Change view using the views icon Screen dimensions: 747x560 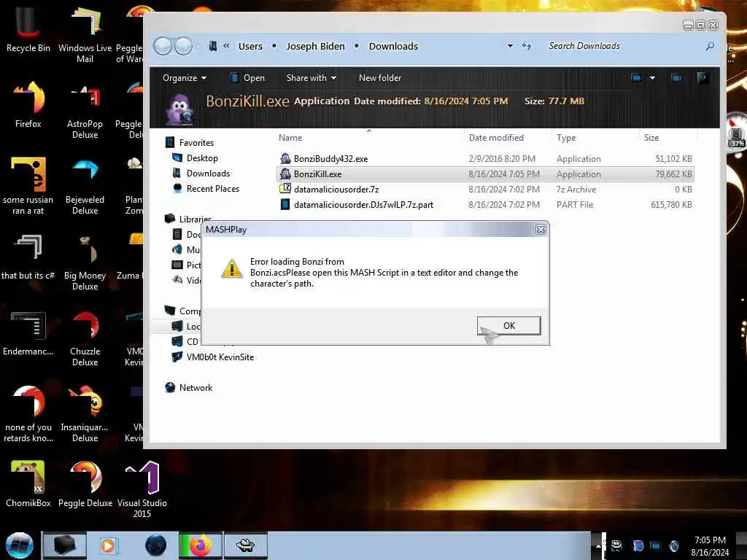[636, 77]
